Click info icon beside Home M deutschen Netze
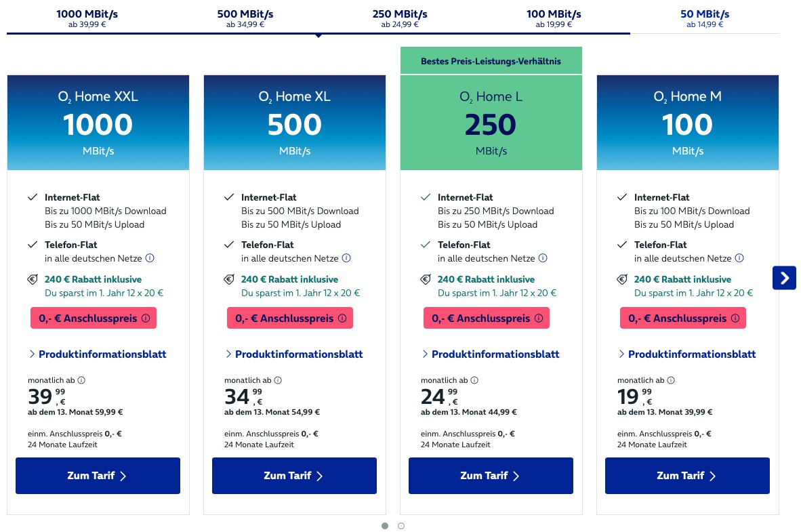Screen dimensions: 801x532 739,258
